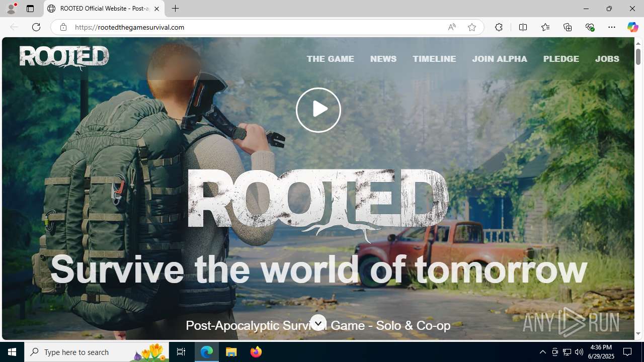Go back to previous page
644x362 pixels.
tap(14, 27)
